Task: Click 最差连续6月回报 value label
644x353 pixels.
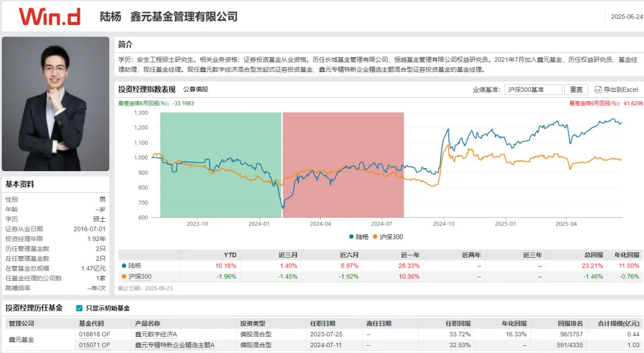Action: [156, 104]
